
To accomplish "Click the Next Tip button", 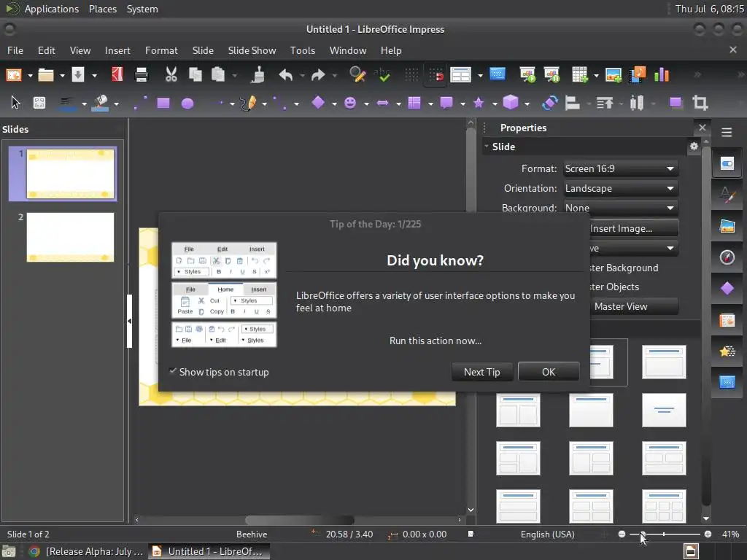I will (x=481, y=372).
